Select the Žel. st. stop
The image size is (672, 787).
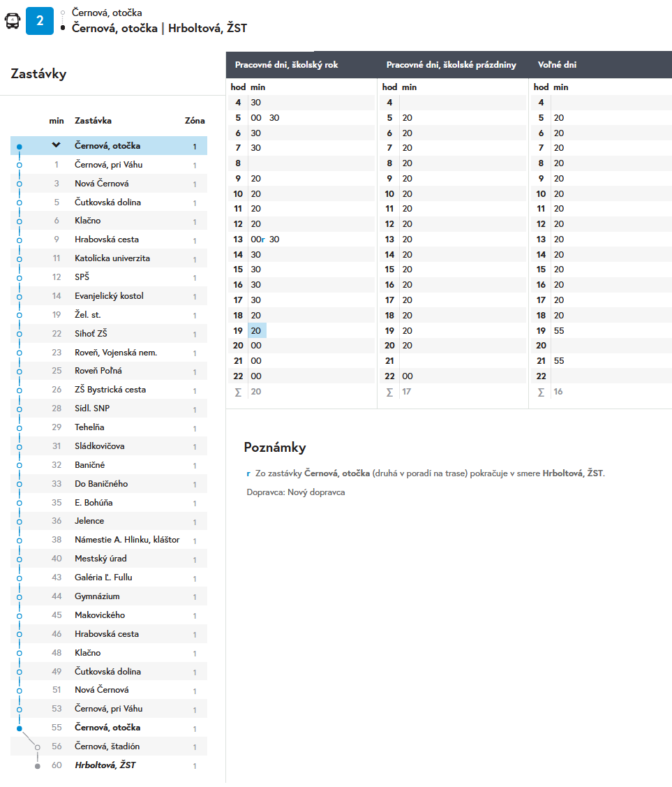[88, 315]
